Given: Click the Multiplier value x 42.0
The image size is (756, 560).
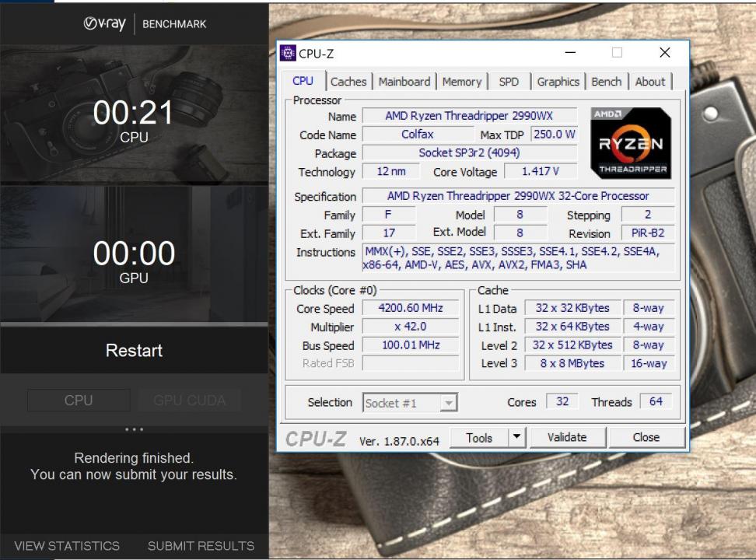Looking at the screenshot, I should [x=411, y=327].
